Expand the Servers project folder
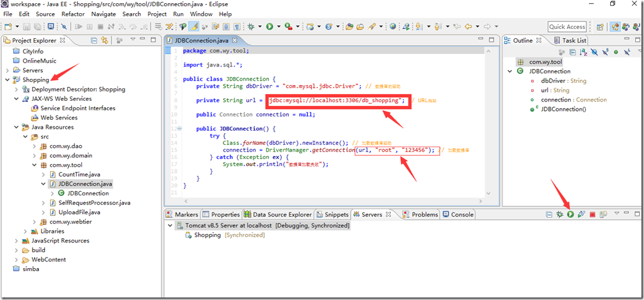This screenshot has height=300, width=644. pyautogui.click(x=8, y=70)
